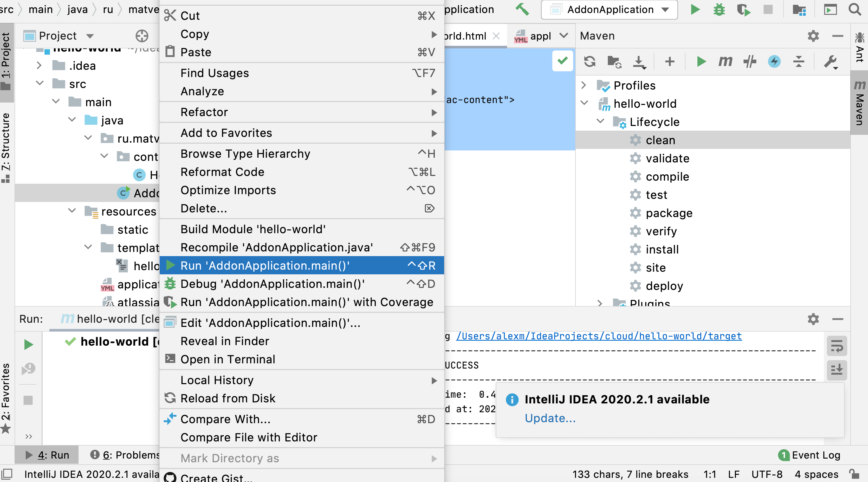Collapse all in the Maven tree
868x482 pixels.
pyautogui.click(x=799, y=62)
